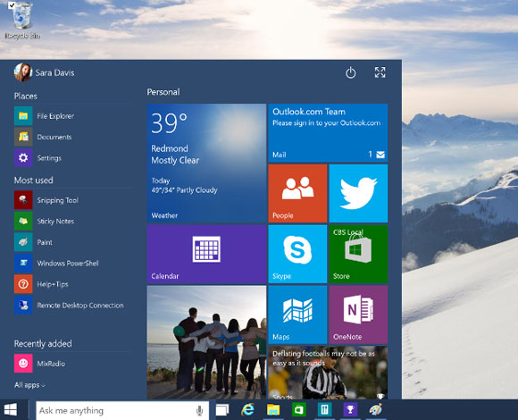Screen dimensions: 518x420
Task: Launch Internet Explorer from the taskbar
Action: pos(247,410)
